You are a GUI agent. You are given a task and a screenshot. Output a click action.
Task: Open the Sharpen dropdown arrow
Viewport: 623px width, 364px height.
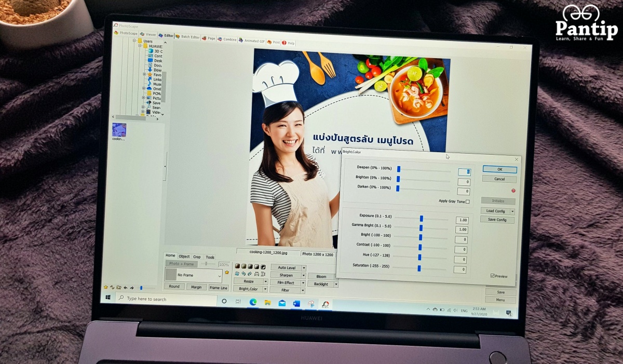304,275
